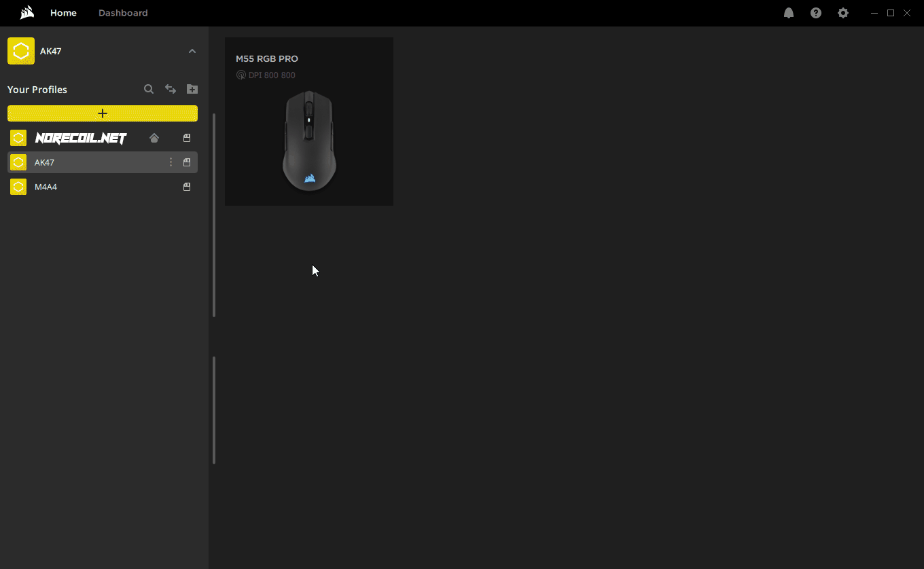Minimize the iCUE window

874,13
